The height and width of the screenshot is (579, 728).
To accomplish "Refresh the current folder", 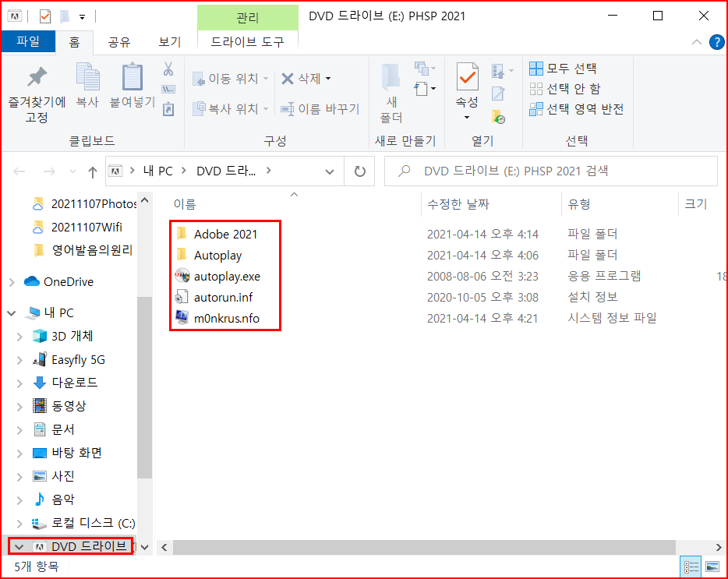I will [x=360, y=171].
